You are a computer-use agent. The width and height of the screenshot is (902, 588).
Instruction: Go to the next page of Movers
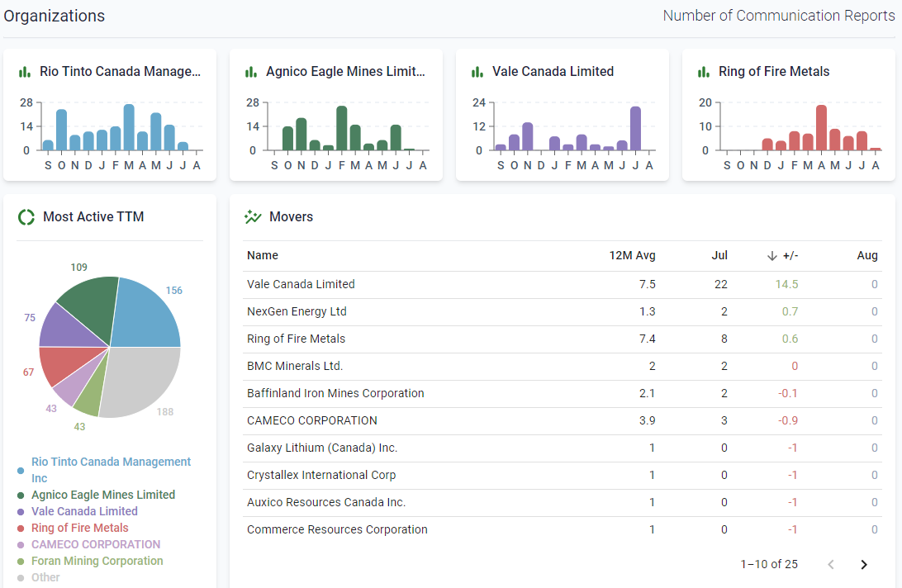pyautogui.click(x=863, y=564)
